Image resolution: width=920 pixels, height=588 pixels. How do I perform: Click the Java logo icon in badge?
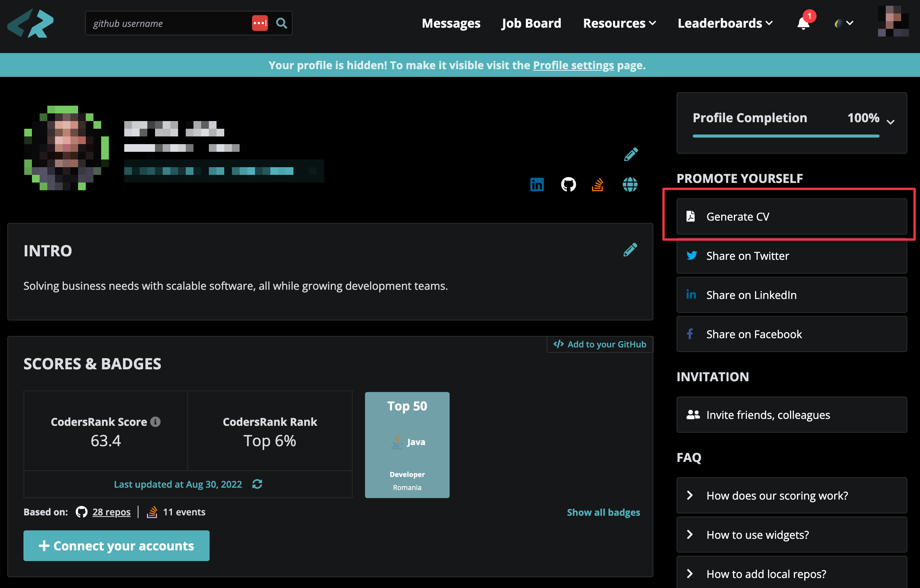(x=397, y=442)
